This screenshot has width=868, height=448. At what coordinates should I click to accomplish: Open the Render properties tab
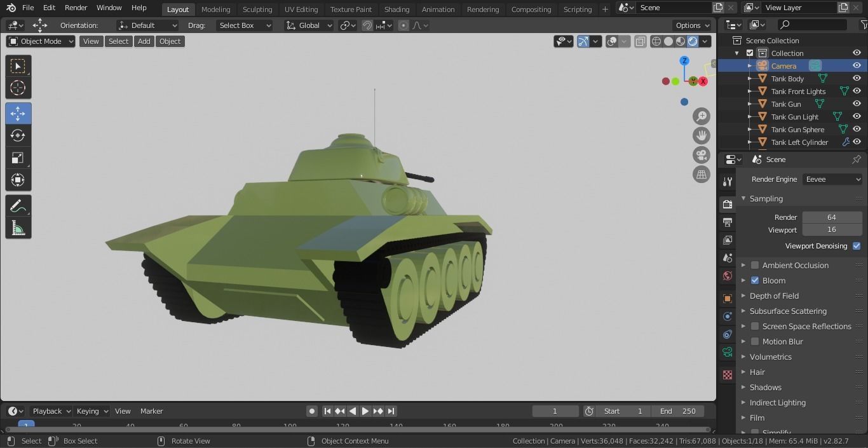[728, 204]
